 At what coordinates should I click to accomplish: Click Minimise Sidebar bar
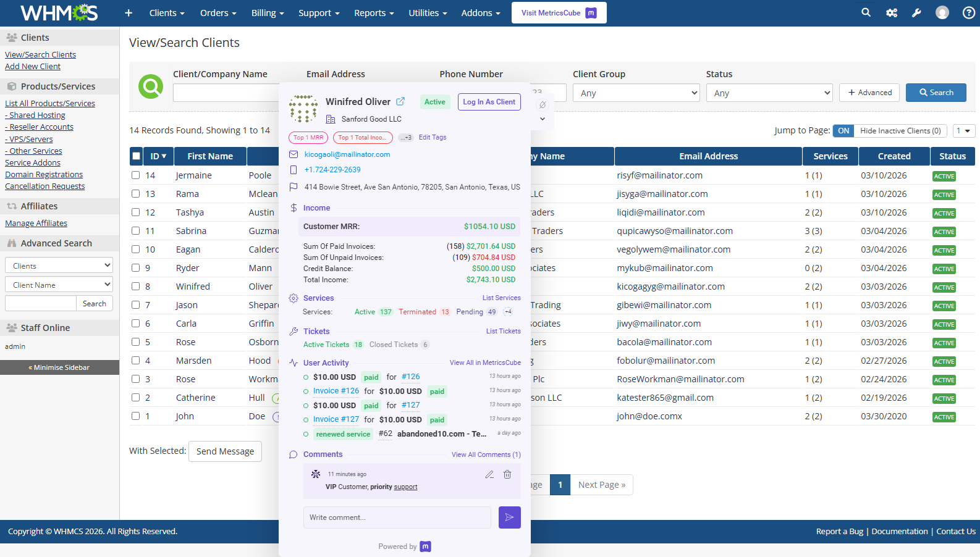[59, 367]
